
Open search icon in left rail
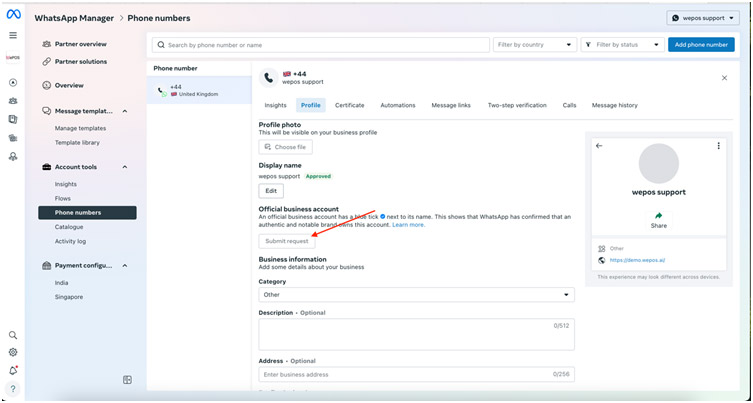(13, 335)
